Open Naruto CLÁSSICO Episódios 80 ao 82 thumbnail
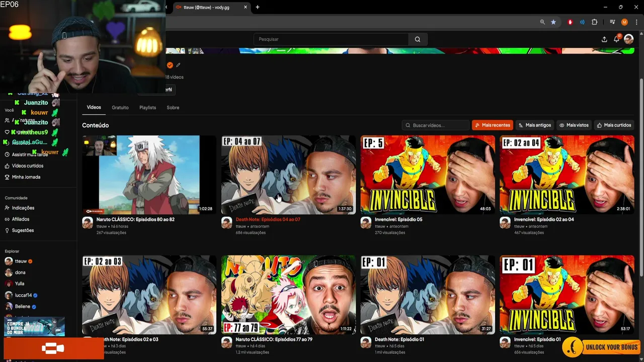 coord(149,175)
